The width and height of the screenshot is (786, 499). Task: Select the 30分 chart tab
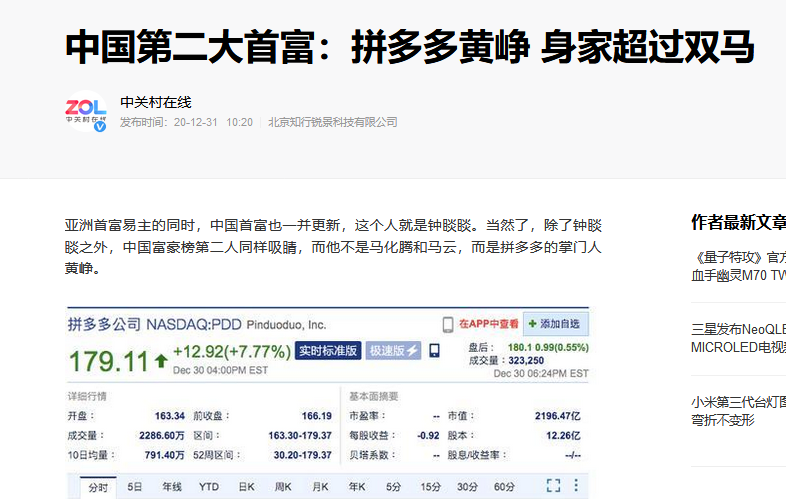pyautogui.click(x=467, y=487)
